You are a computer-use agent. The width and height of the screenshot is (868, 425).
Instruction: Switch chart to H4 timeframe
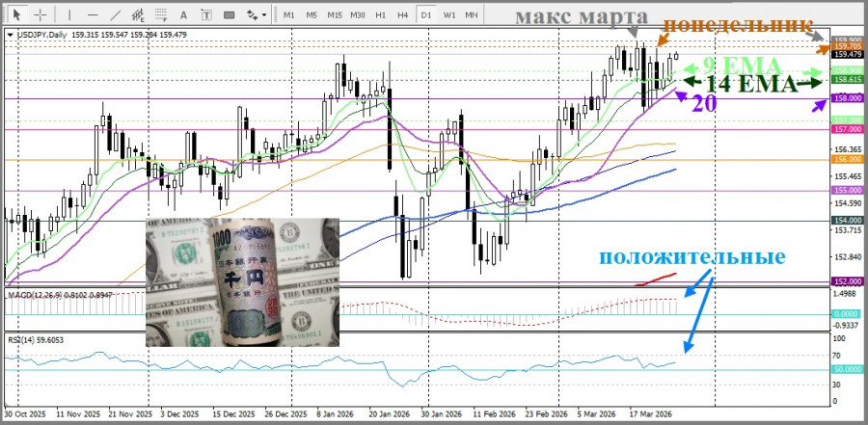click(x=403, y=15)
